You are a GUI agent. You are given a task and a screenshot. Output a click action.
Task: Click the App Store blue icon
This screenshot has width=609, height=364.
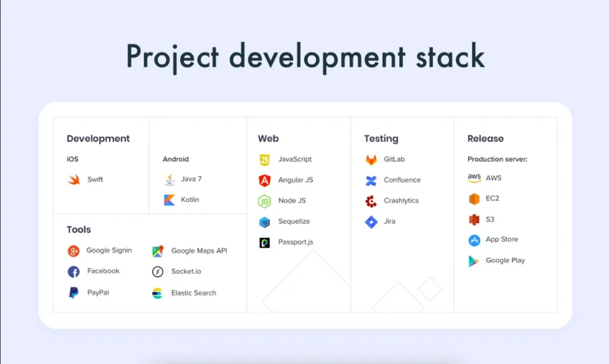point(474,240)
